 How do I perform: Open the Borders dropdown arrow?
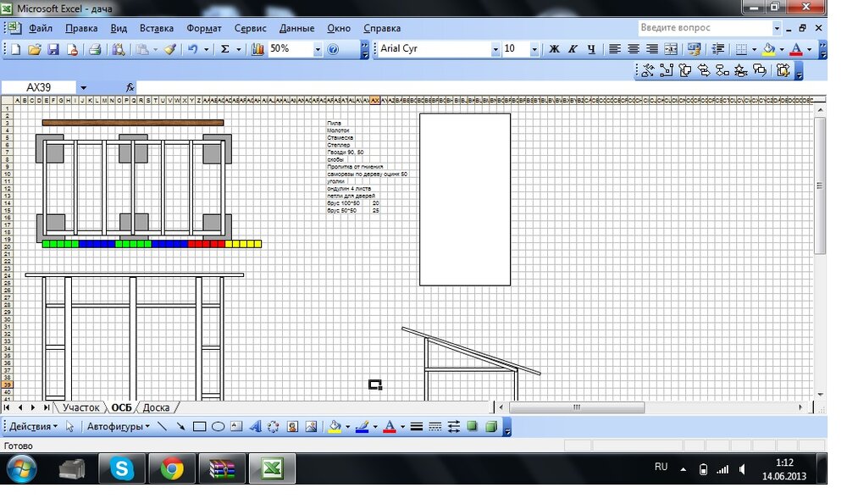click(x=755, y=49)
